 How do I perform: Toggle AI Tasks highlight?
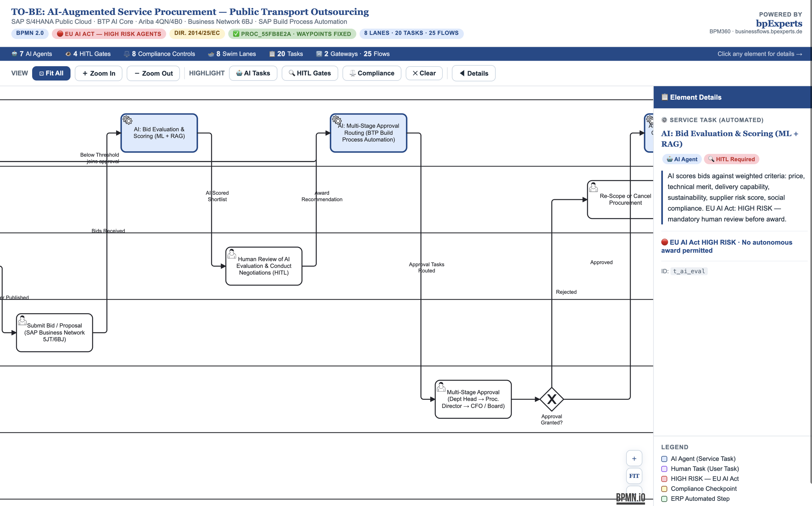pyautogui.click(x=253, y=73)
